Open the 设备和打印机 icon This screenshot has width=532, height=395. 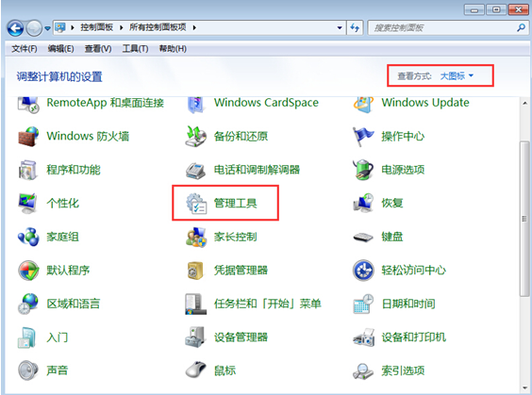coord(363,337)
